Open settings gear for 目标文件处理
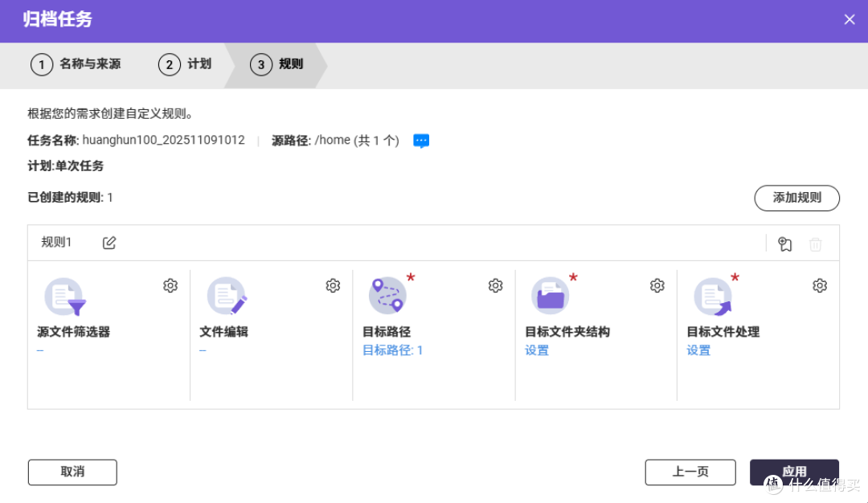Image resolution: width=868 pixels, height=503 pixels. [820, 285]
